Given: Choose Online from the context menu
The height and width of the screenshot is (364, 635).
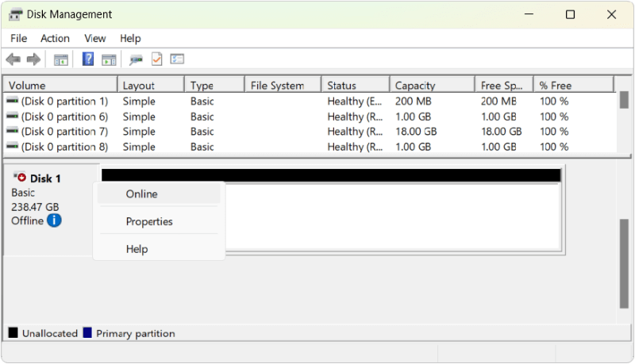Looking at the screenshot, I should [x=142, y=194].
